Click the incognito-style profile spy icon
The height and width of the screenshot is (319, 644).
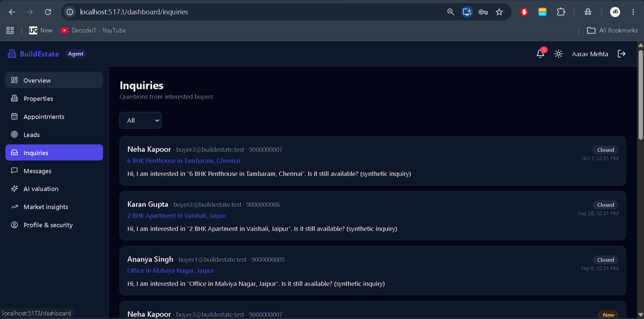(x=588, y=12)
